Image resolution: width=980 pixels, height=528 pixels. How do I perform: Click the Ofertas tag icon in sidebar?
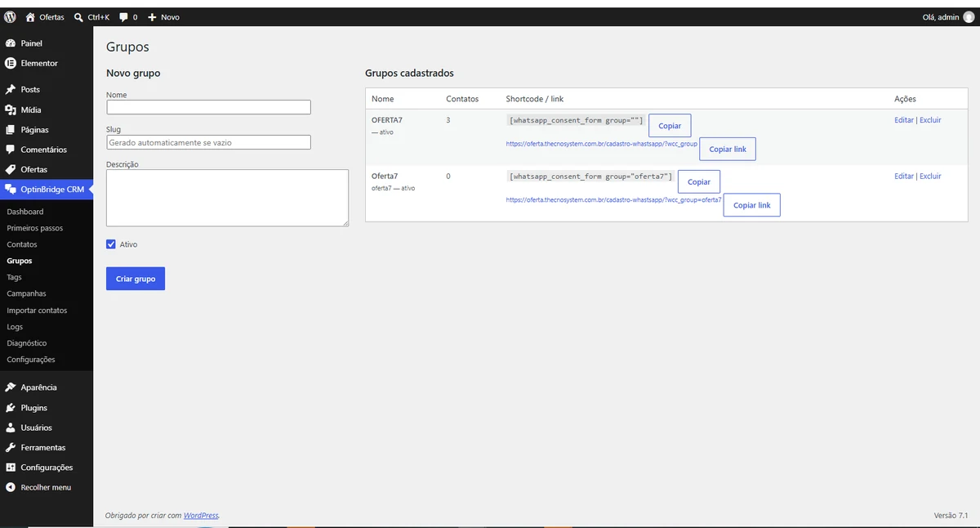pyautogui.click(x=11, y=169)
